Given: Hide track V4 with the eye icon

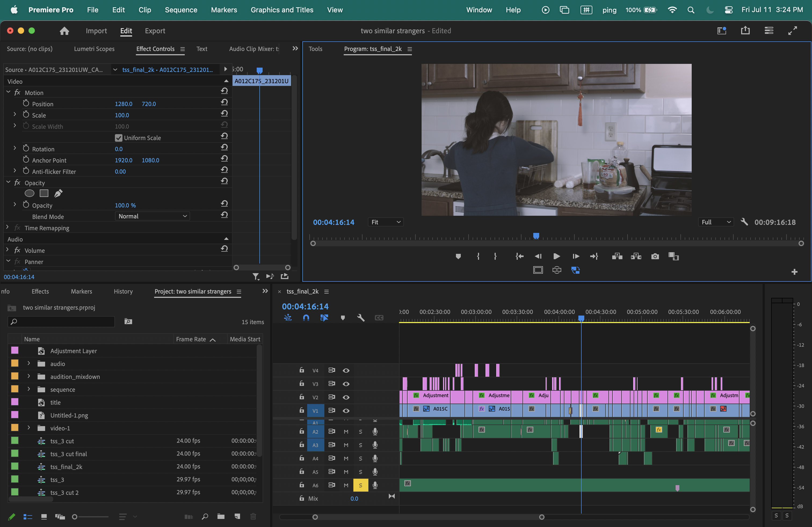Looking at the screenshot, I should 346,371.
